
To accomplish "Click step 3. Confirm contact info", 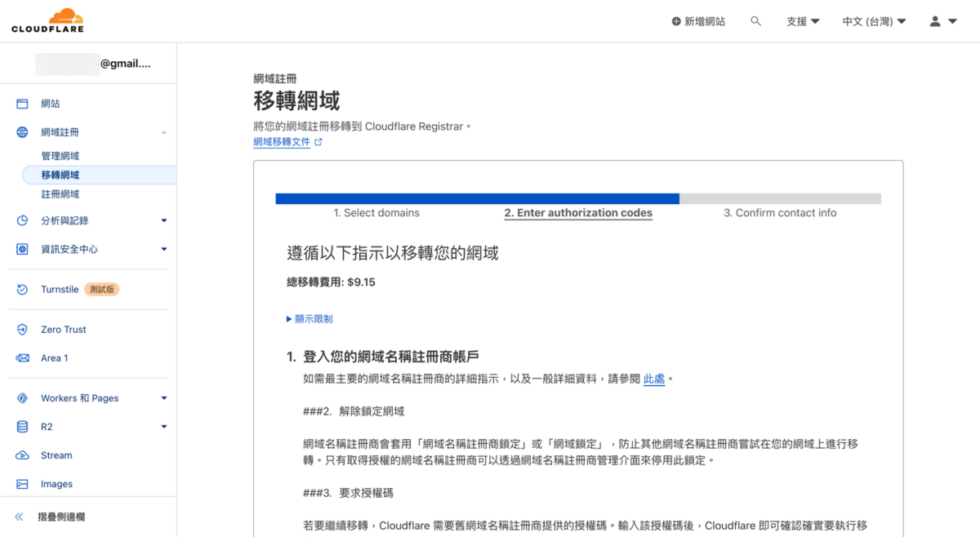I will (x=780, y=213).
